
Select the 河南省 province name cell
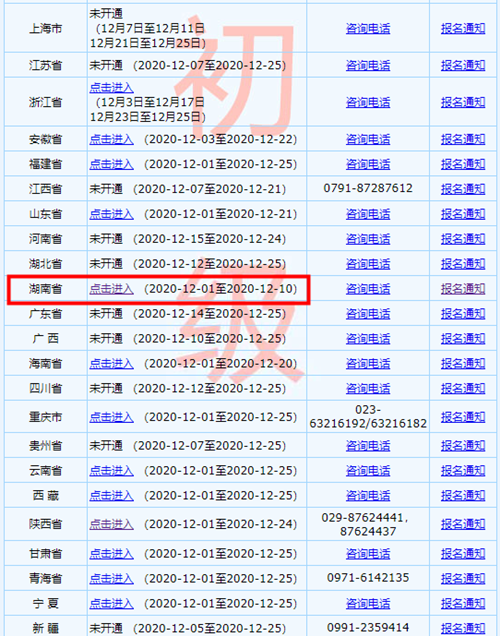(x=45, y=239)
